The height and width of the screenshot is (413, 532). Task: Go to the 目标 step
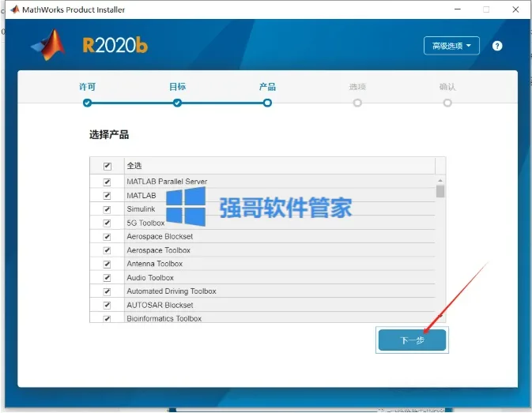177,103
